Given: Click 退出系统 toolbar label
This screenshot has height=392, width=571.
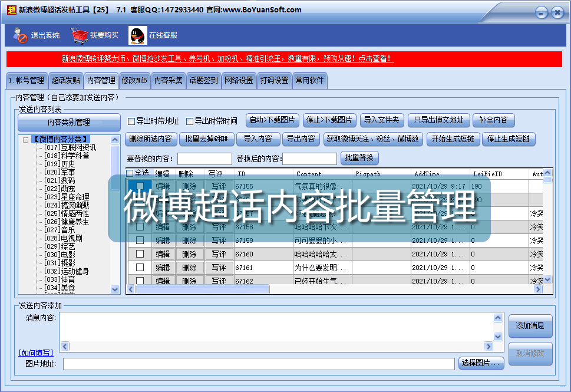Looking at the screenshot, I should pos(45,35).
